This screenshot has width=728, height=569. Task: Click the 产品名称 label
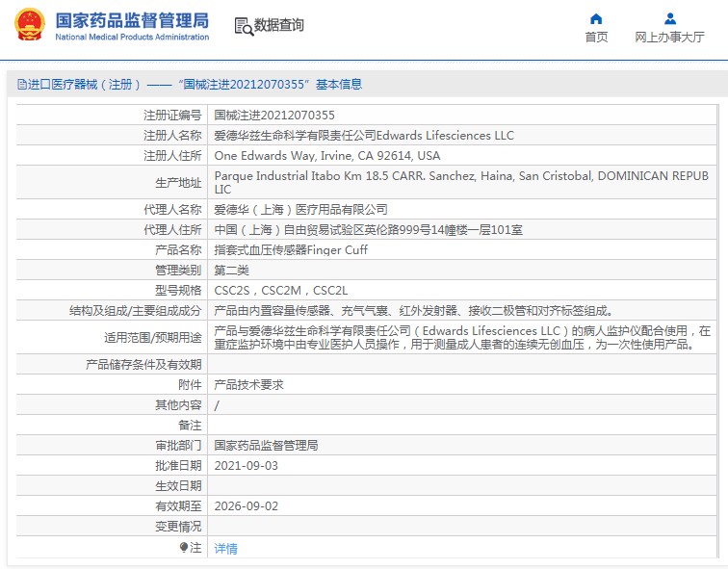(178, 250)
